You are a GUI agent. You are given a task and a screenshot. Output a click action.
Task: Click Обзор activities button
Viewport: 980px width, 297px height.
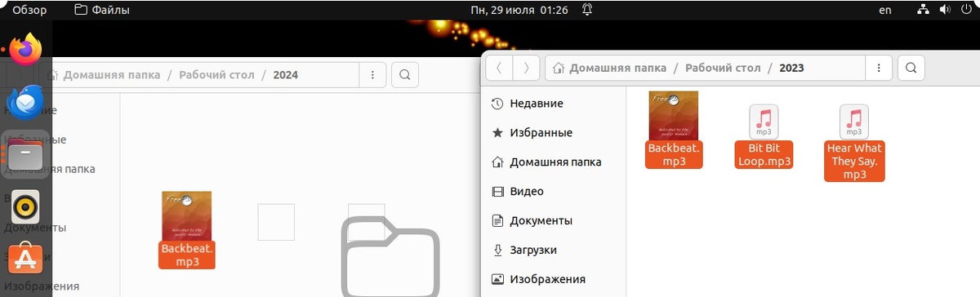pos(29,10)
